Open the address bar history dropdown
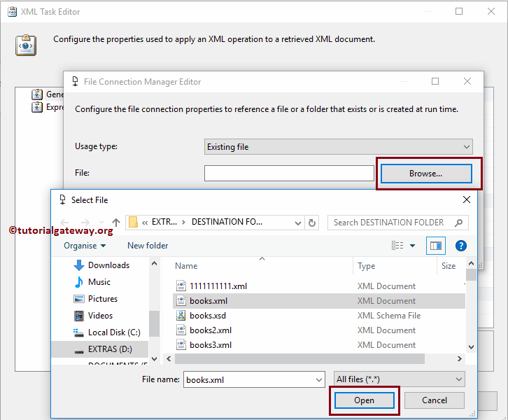This screenshot has width=508, height=420. tap(298, 223)
